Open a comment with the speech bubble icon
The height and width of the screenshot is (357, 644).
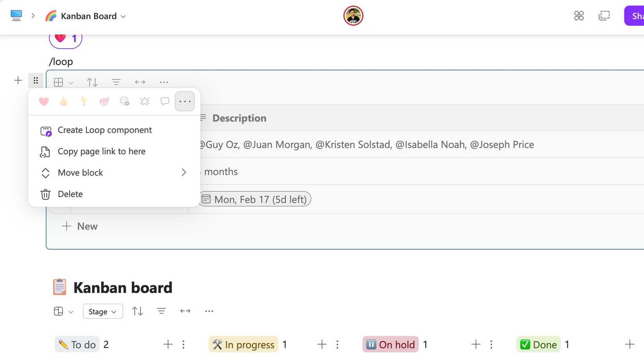[x=165, y=101]
